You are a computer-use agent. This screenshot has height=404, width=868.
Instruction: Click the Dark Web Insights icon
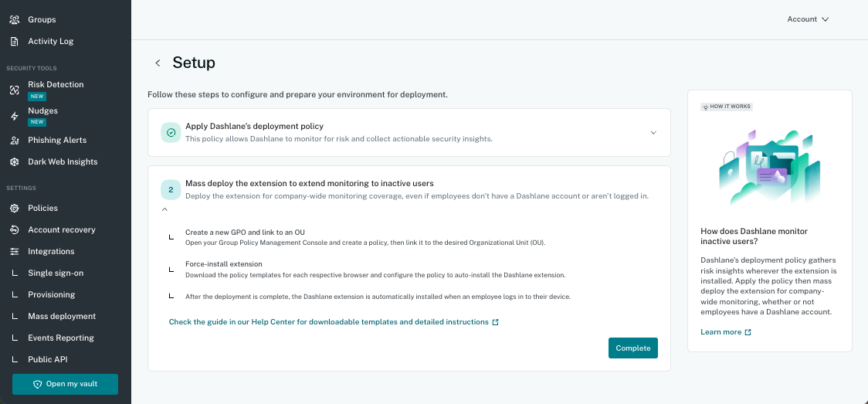[x=15, y=162]
